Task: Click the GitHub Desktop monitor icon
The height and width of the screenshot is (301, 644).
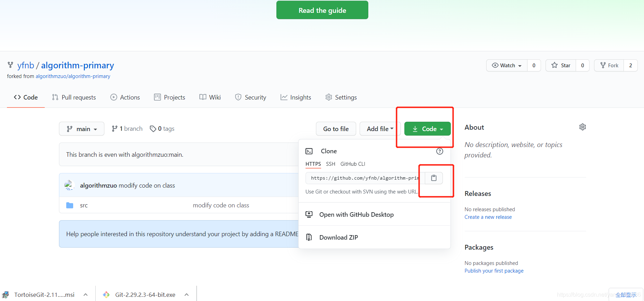Action: pyautogui.click(x=309, y=215)
